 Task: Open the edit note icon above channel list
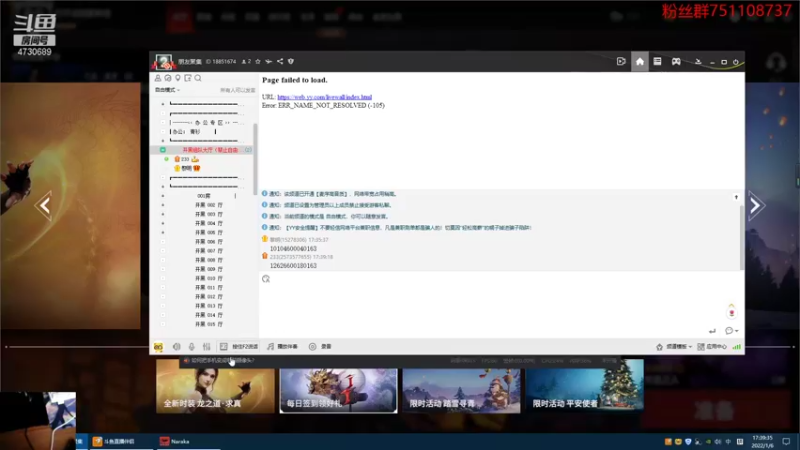188,78
